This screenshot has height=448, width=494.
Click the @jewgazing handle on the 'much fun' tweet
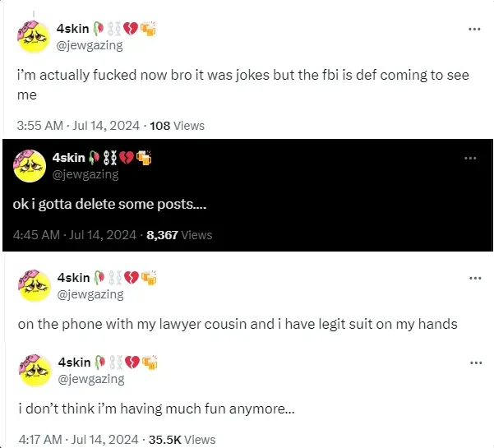tap(90, 379)
